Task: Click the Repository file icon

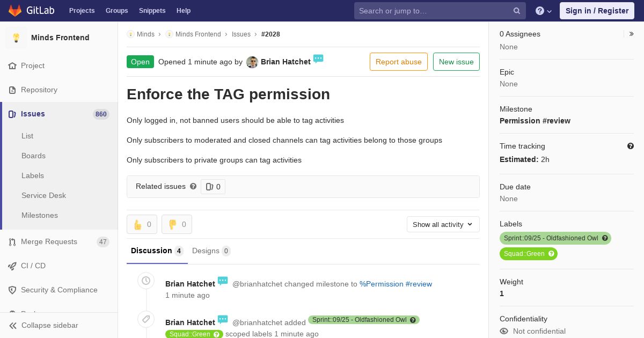Action: coord(12,90)
